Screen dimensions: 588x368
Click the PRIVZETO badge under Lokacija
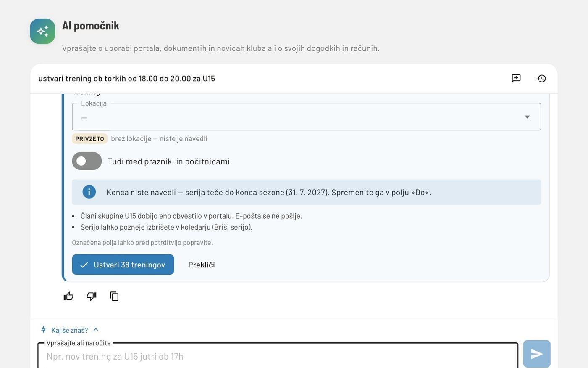89,139
